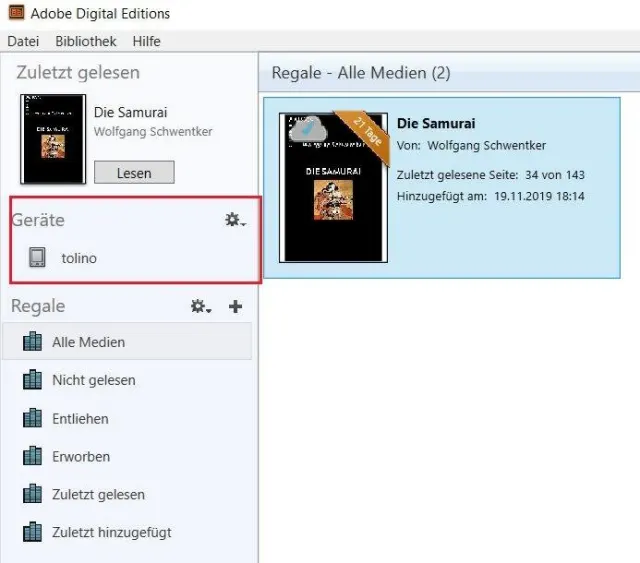The height and width of the screenshot is (563, 640).
Task: Open the Hilfe menu
Action: 147,41
